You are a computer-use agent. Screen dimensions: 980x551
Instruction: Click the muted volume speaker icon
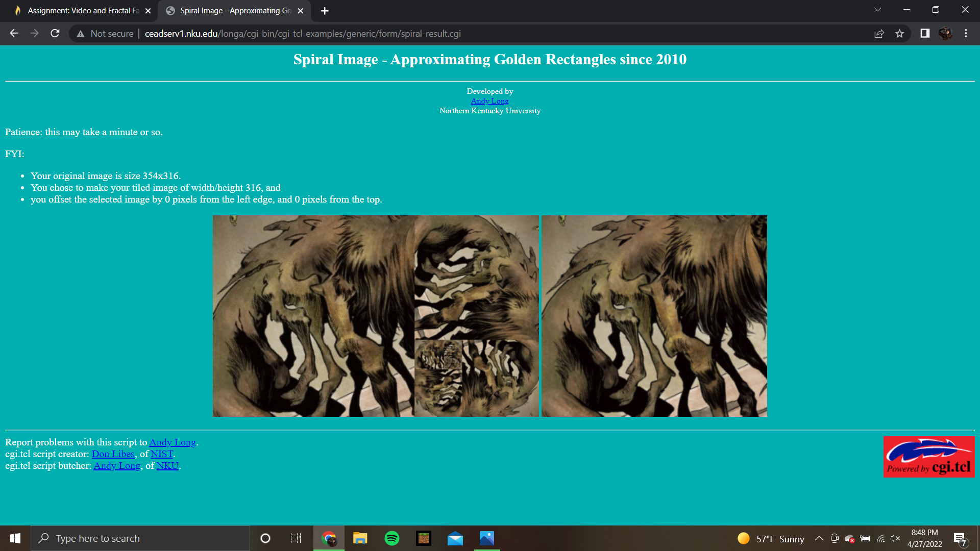coord(895,538)
